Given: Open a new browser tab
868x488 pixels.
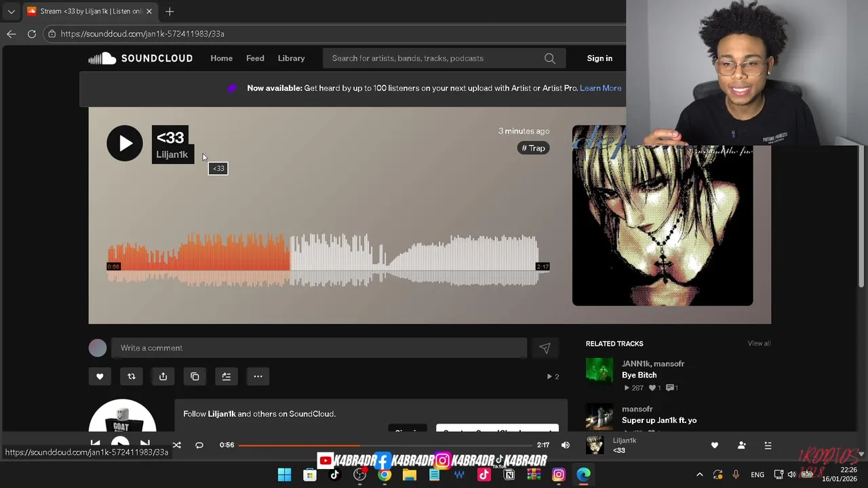Looking at the screenshot, I should pos(170,12).
